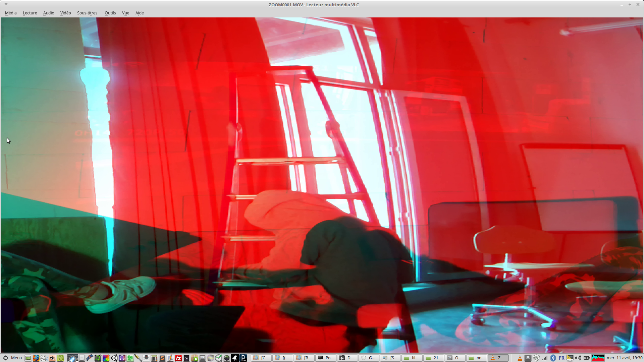Click the network signal tray icon
This screenshot has height=362, width=644.
click(545, 358)
